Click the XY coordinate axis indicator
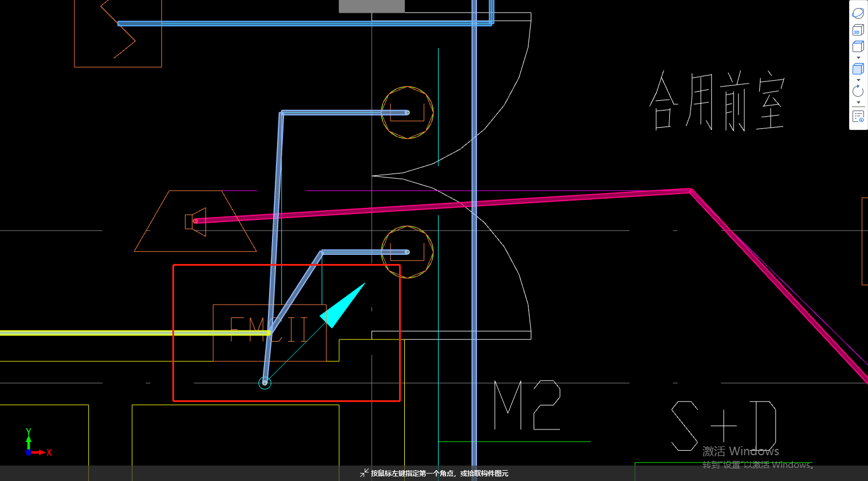The width and height of the screenshot is (868, 481). [x=38, y=443]
